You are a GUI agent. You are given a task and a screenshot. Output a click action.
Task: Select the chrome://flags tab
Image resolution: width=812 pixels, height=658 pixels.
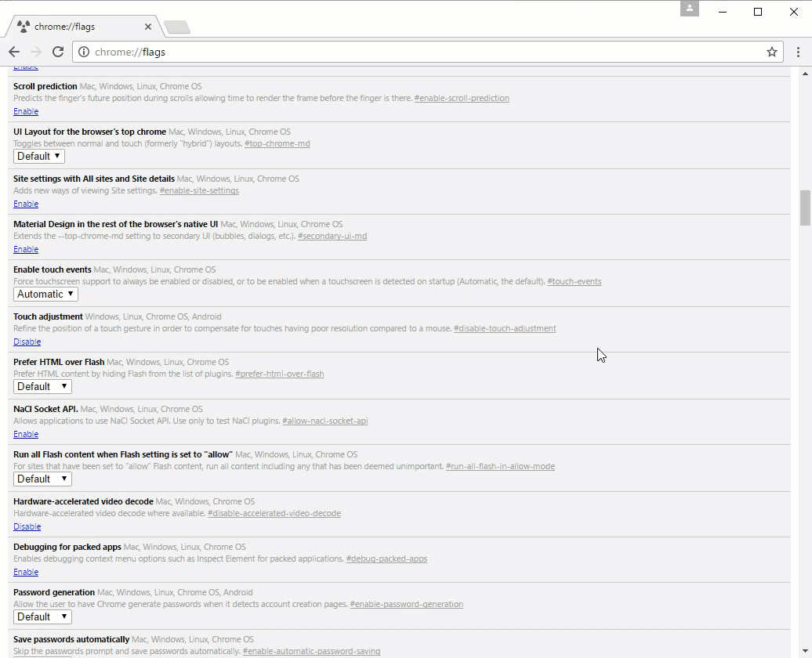click(78, 27)
